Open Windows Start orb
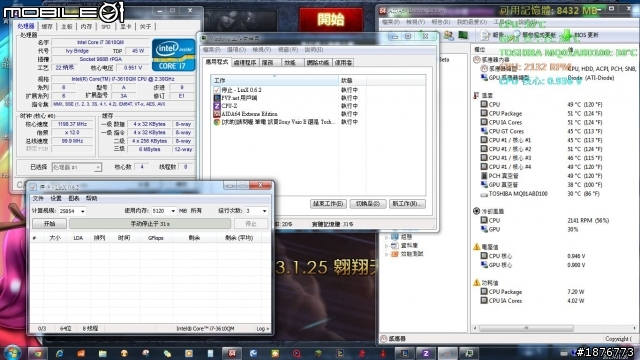Screen dimensions: 640x360 12,352
